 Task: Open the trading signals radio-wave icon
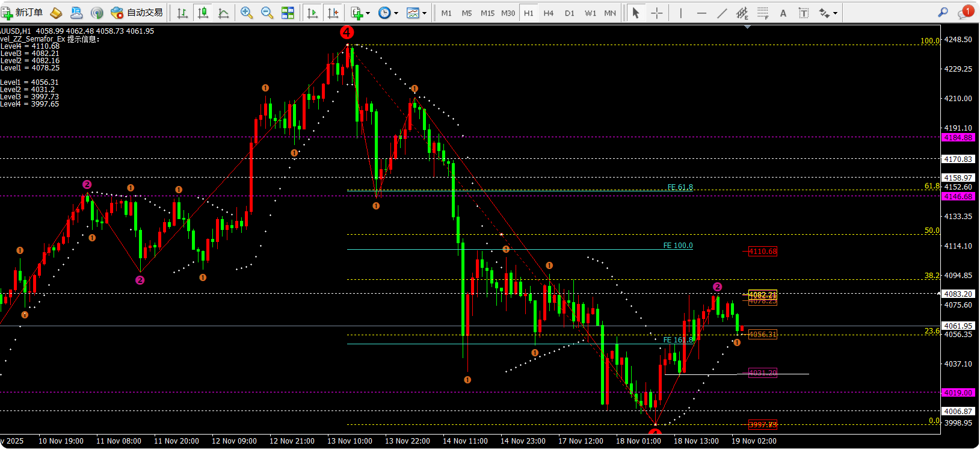coord(97,13)
